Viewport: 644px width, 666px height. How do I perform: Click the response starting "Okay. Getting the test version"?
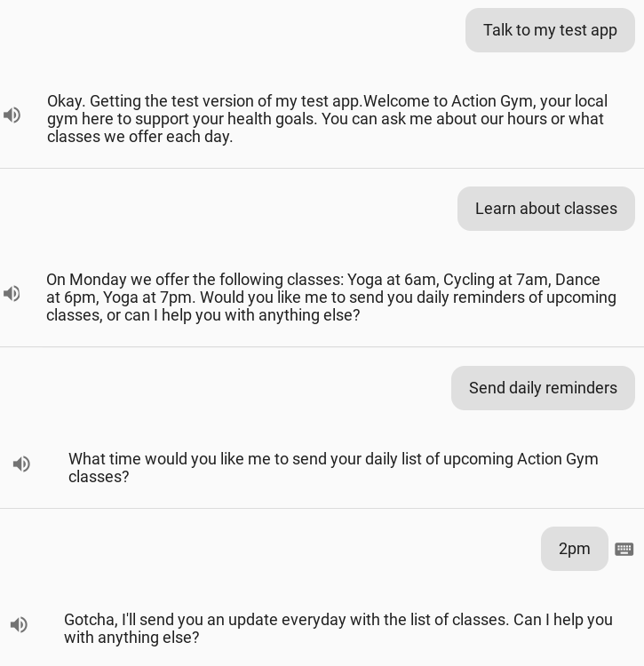[327, 119]
